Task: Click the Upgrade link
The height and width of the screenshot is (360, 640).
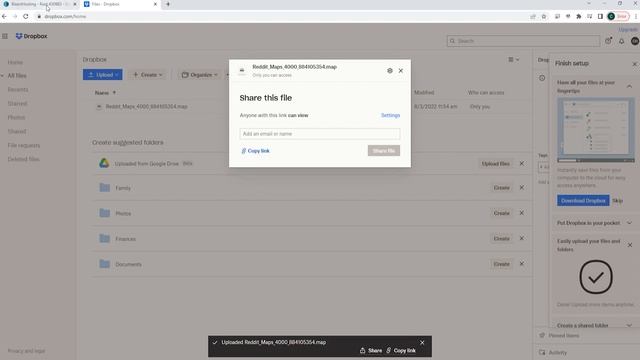Action: pyautogui.click(x=628, y=30)
